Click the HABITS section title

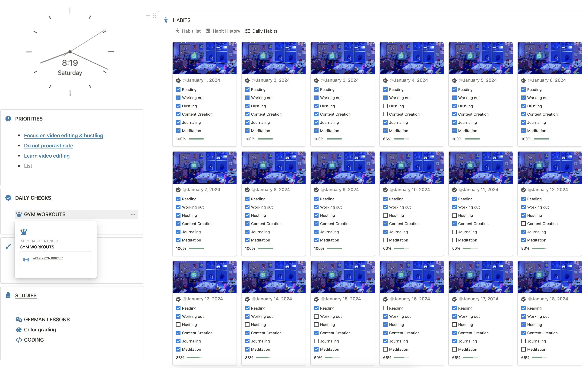coord(181,20)
